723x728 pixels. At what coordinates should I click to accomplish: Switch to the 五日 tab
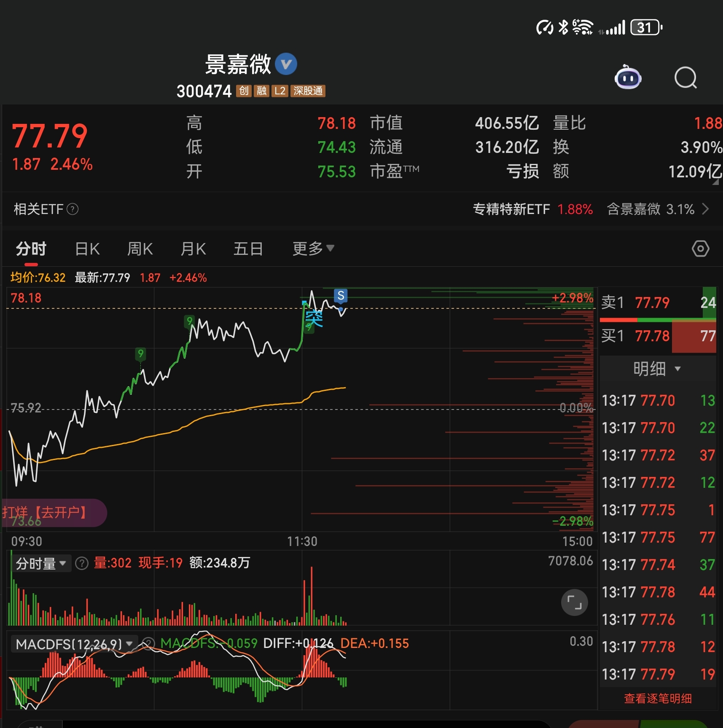[x=248, y=249]
